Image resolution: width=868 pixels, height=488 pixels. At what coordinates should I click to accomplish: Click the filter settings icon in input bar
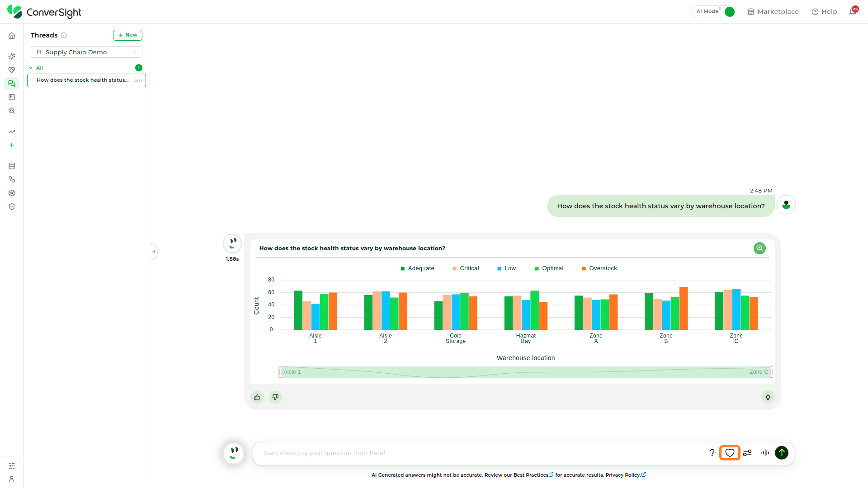pyautogui.click(x=747, y=453)
